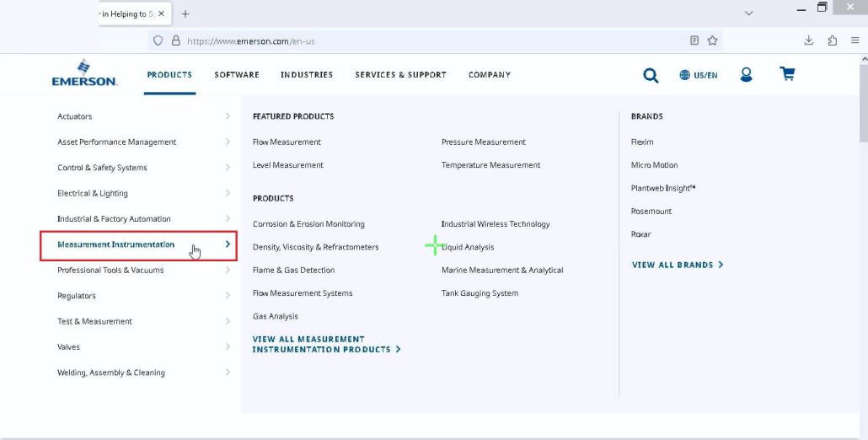The height and width of the screenshot is (440, 868).
Task: Open Gas Analysis link
Action: [x=275, y=317]
